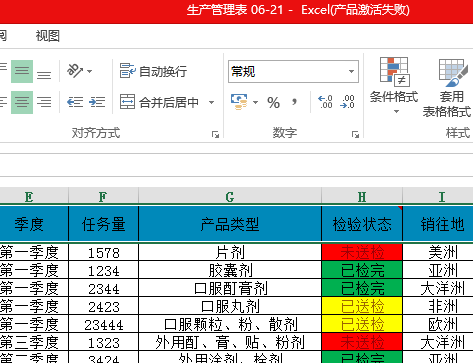473x363 pixels.
Task: Select column H header
Action: [362, 197]
